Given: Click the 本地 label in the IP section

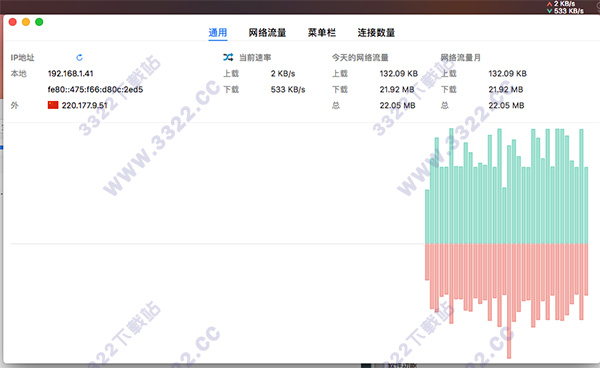Looking at the screenshot, I should point(18,73).
